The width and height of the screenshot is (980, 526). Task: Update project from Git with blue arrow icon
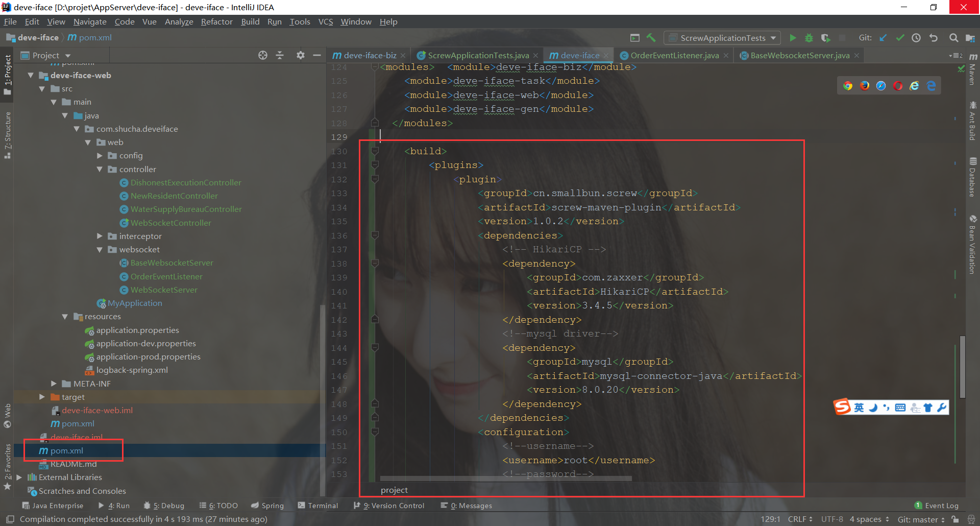click(x=884, y=37)
